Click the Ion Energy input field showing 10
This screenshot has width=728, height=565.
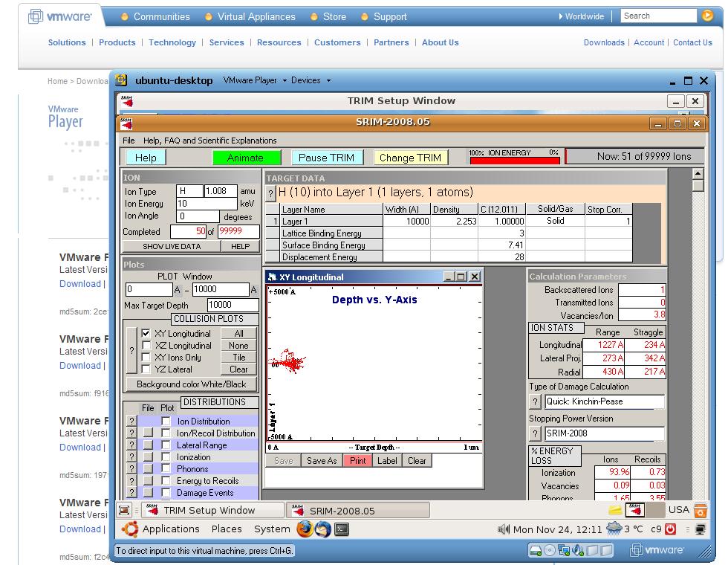207,204
